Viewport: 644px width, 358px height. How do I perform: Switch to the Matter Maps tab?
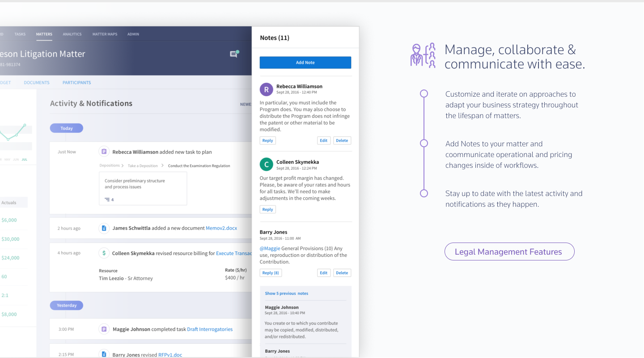[x=105, y=34]
